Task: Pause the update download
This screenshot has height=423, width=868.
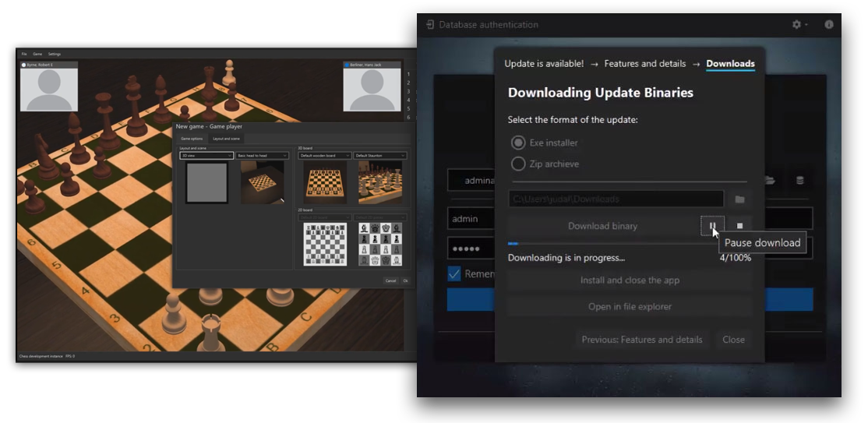Action: (x=712, y=226)
